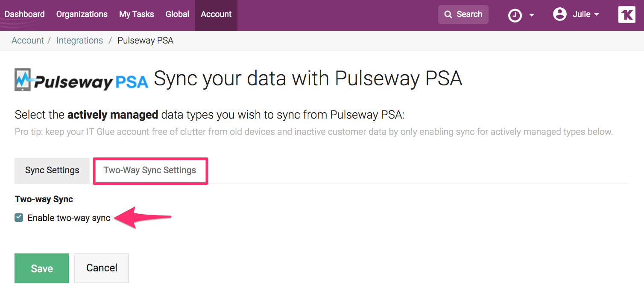Image resolution: width=644 pixels, height=291 pixels.
Task: Expand the caret beside the clock icon
Action: 532,15
